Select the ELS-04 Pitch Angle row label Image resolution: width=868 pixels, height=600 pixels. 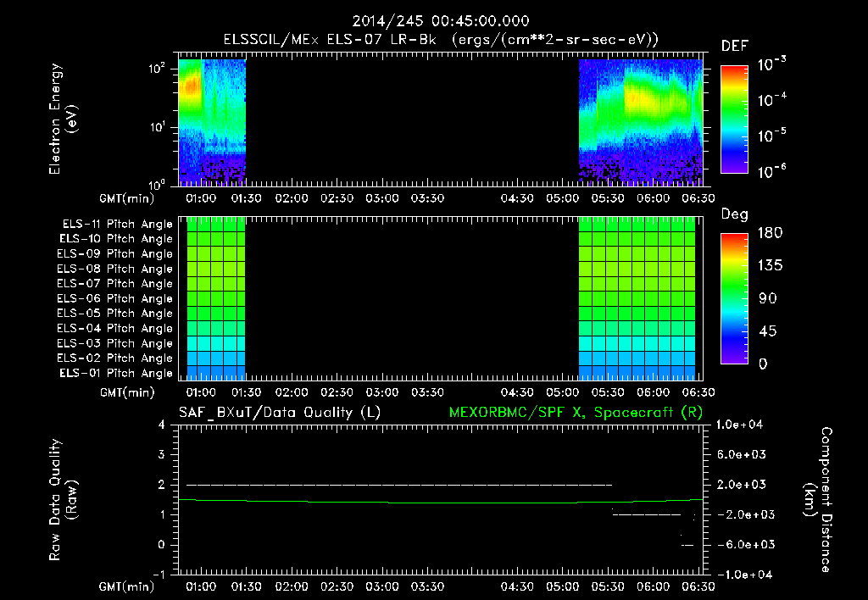(115, 328)
